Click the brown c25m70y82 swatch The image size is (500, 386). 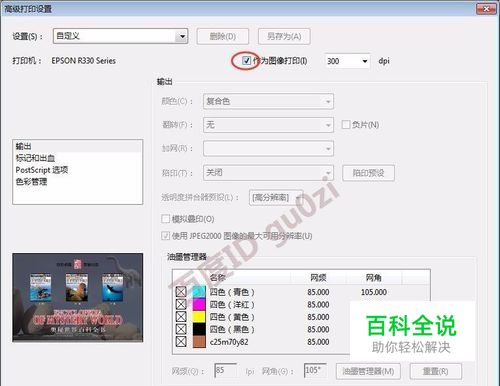[199, 342]
